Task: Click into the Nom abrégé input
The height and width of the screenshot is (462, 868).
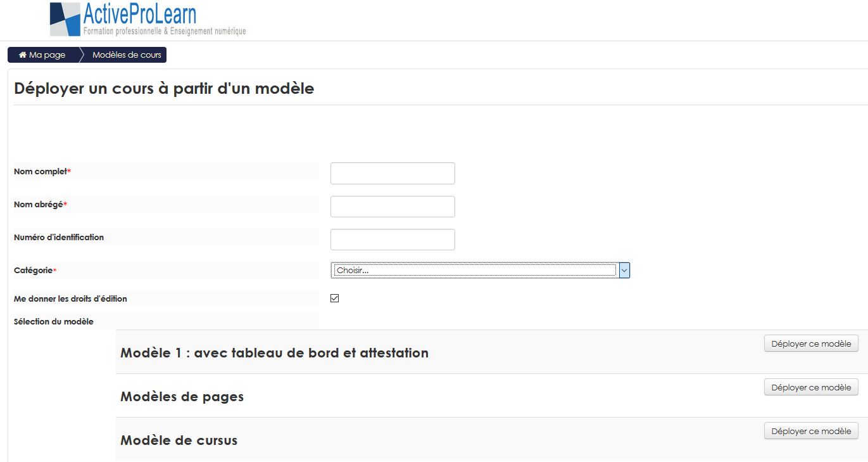Action: point(393,207)
